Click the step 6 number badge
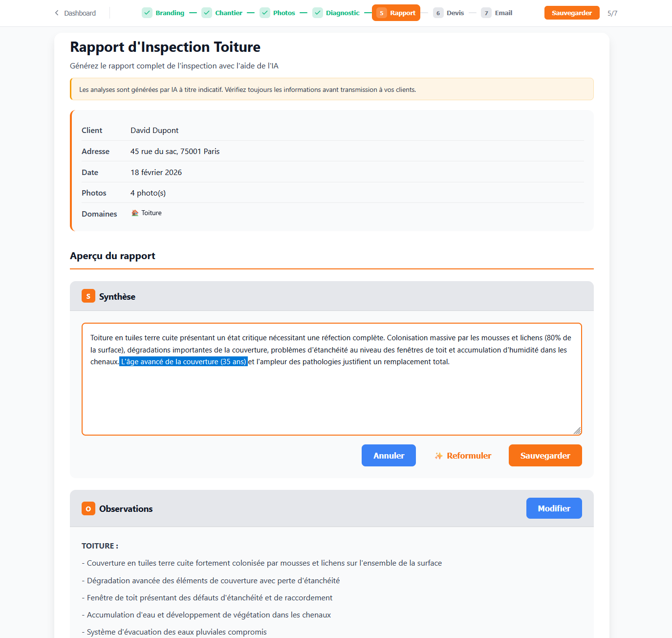Image resolution: width=672 pixels, height=638 pixels. [438, 13]
